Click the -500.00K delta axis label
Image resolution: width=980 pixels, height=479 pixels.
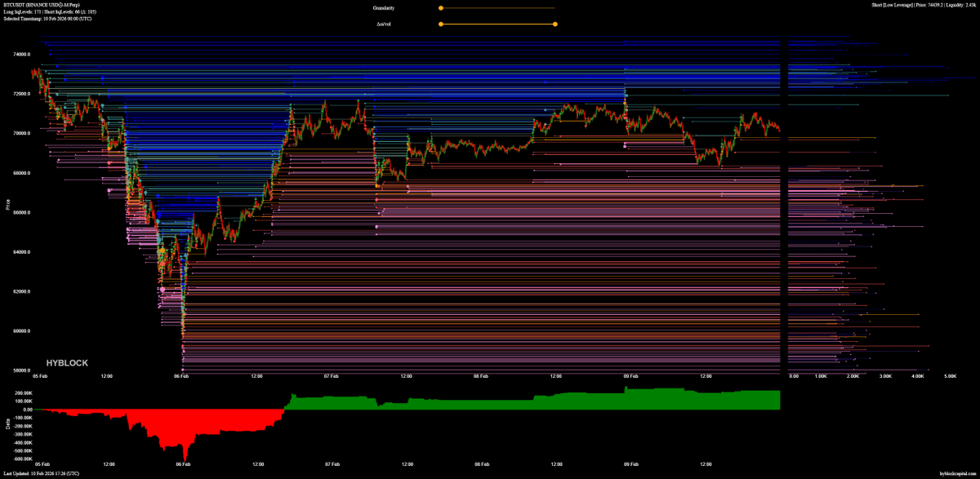(21, 450)
